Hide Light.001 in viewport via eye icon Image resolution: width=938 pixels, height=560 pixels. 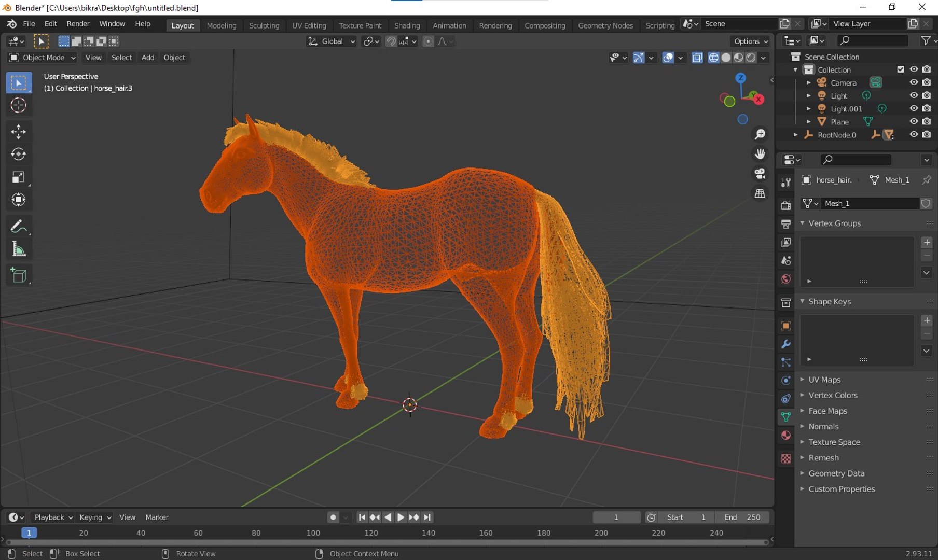(x=914, y=108)
